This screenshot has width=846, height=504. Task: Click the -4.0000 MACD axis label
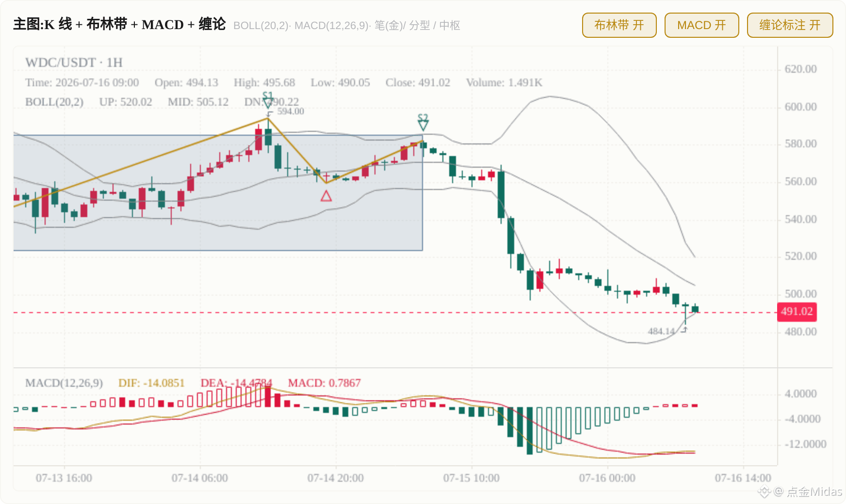tap(802, 419)
